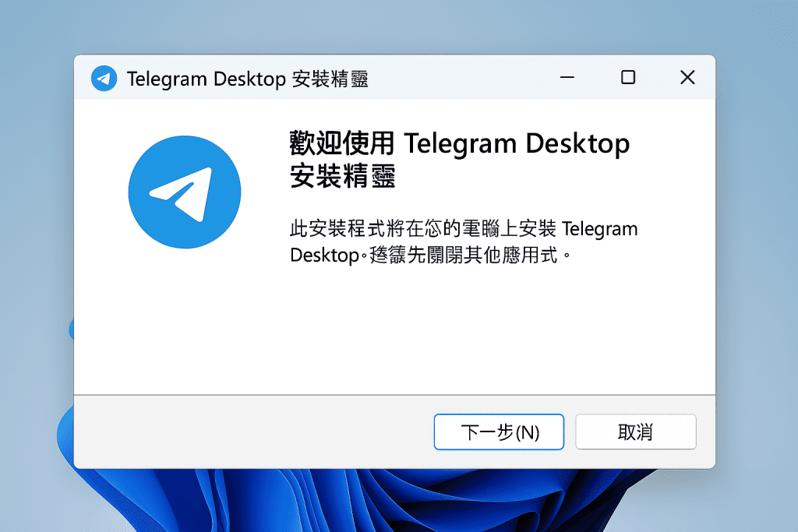798x532 pixels.
Task: Click description line starting with 此安裝程式
Action: click(463, 229)
